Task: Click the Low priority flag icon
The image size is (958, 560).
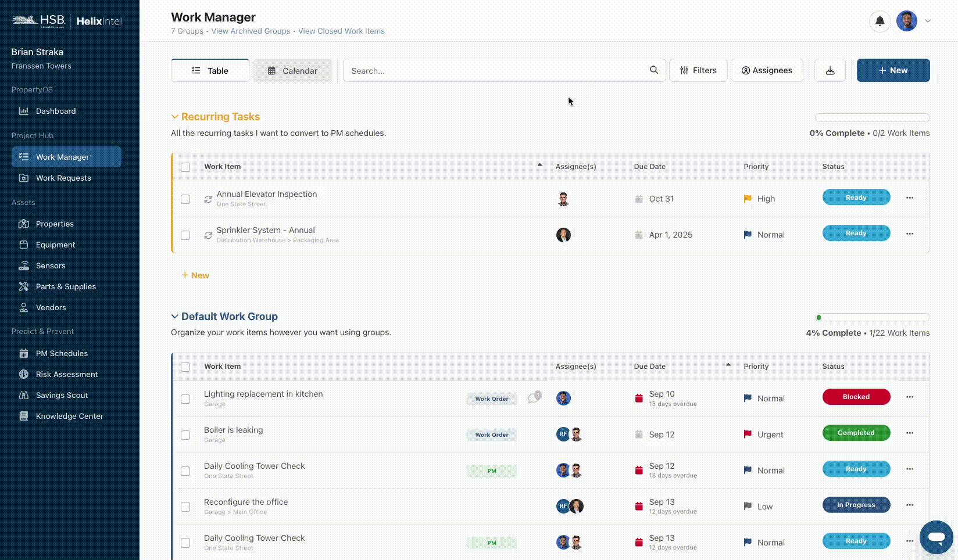Action: coord(748,507)
